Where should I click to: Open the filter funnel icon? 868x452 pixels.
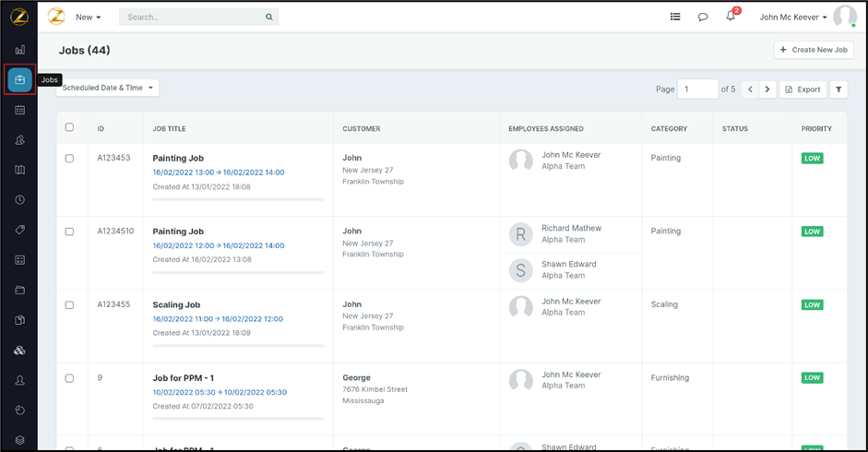(838, 89)
